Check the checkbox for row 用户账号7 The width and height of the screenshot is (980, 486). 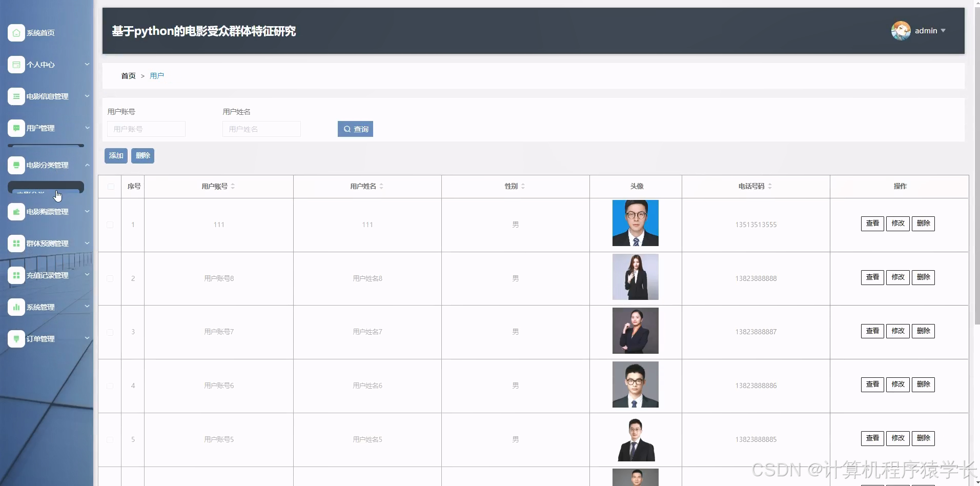point(110,332)
